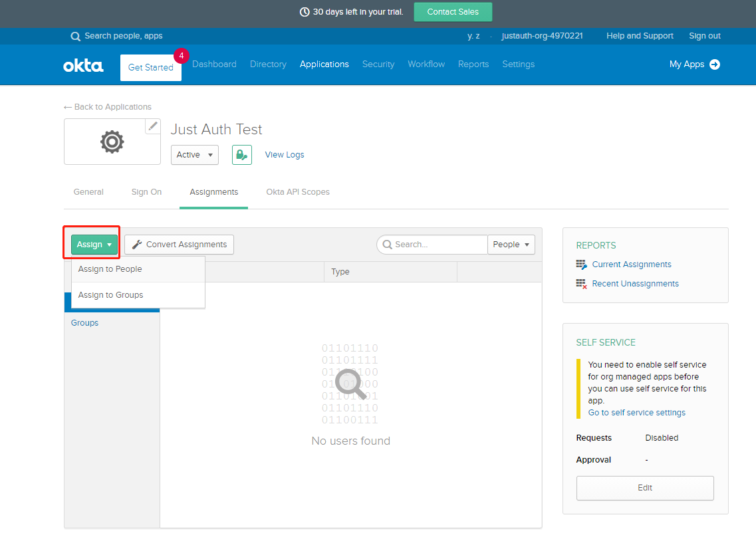Viewport: 756px width, 543px height.
Task: Follow the Back to Applications link
Action: click(108, 107)
